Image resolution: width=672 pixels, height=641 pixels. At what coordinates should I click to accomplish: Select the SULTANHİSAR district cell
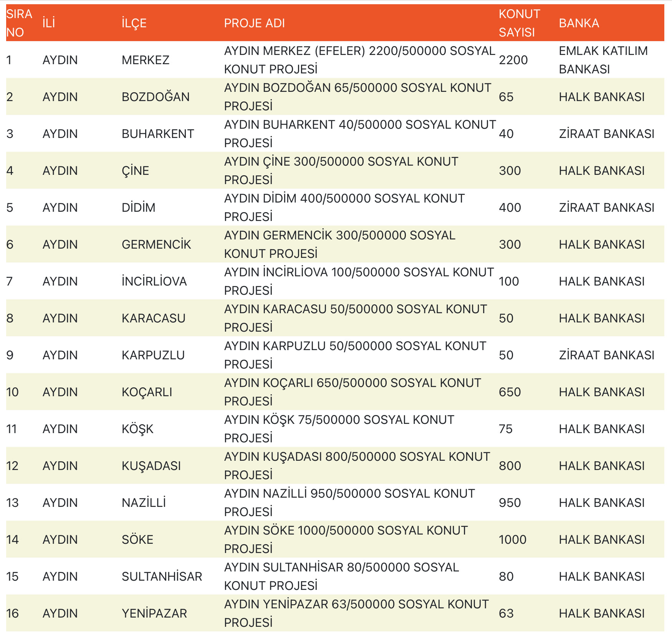tap(162, 576)
